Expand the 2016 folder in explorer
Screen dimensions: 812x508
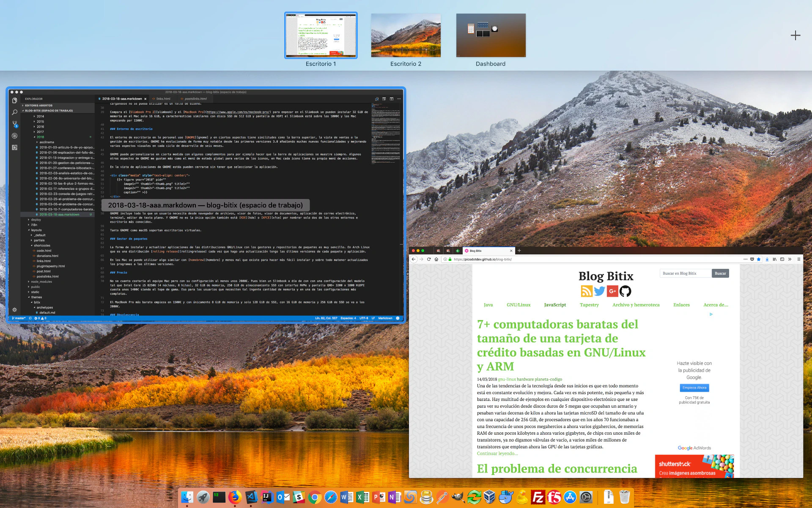tap(40, 127)
